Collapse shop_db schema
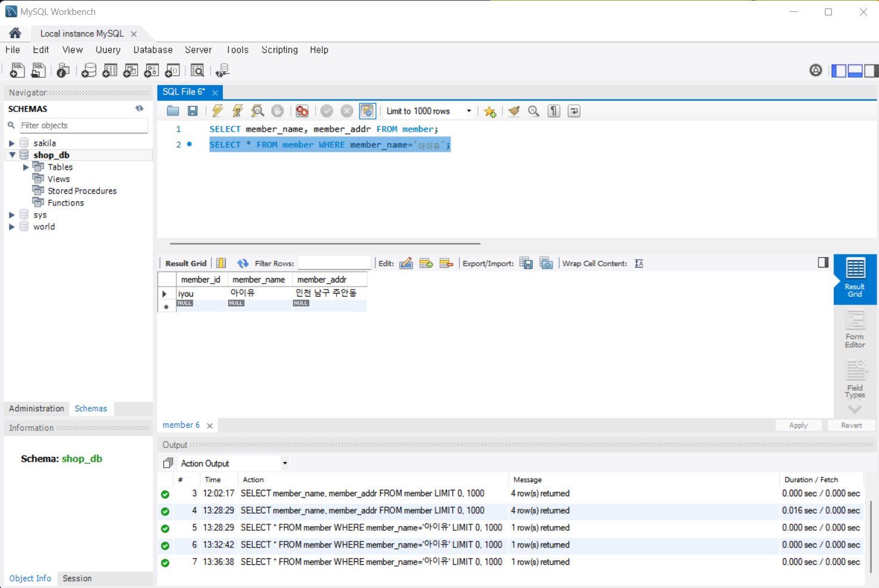The height and width of the screenshot is (588, 879). pos(11,155)
